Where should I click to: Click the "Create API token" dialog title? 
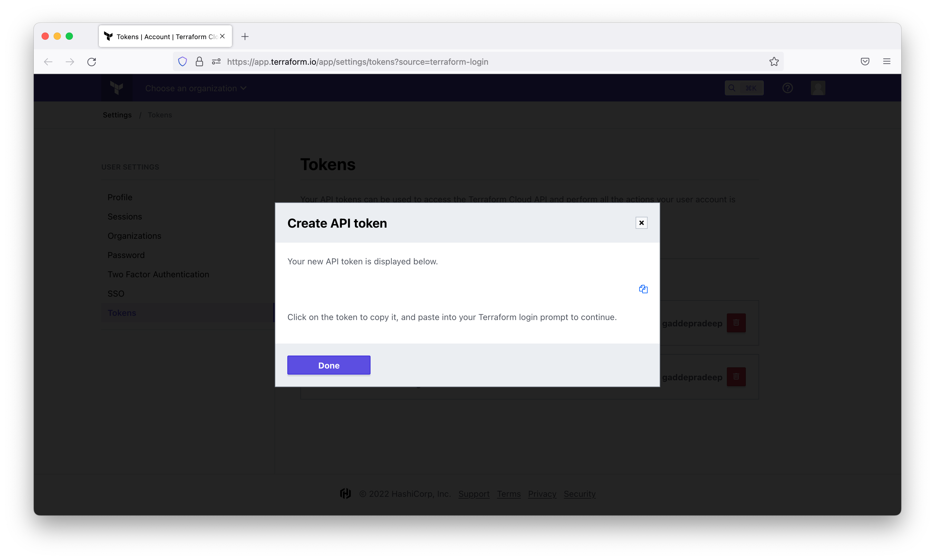[337, 223]
